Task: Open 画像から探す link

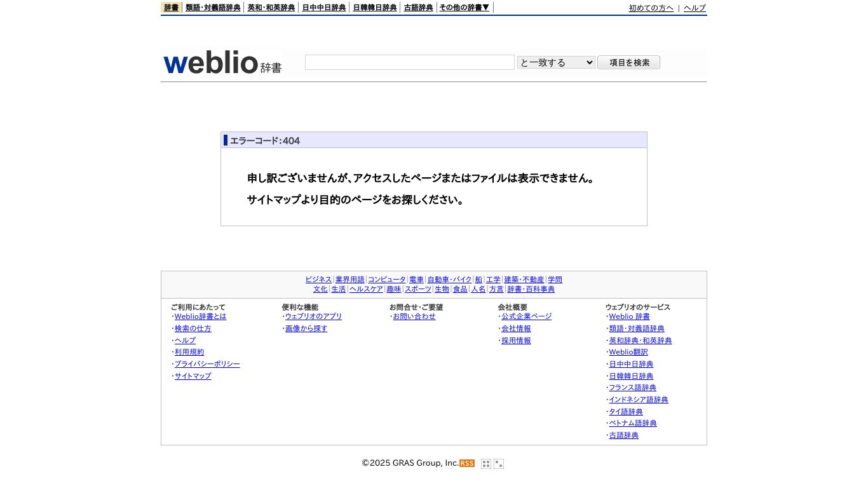Action: pyautogui.click(x=306, y=329)
